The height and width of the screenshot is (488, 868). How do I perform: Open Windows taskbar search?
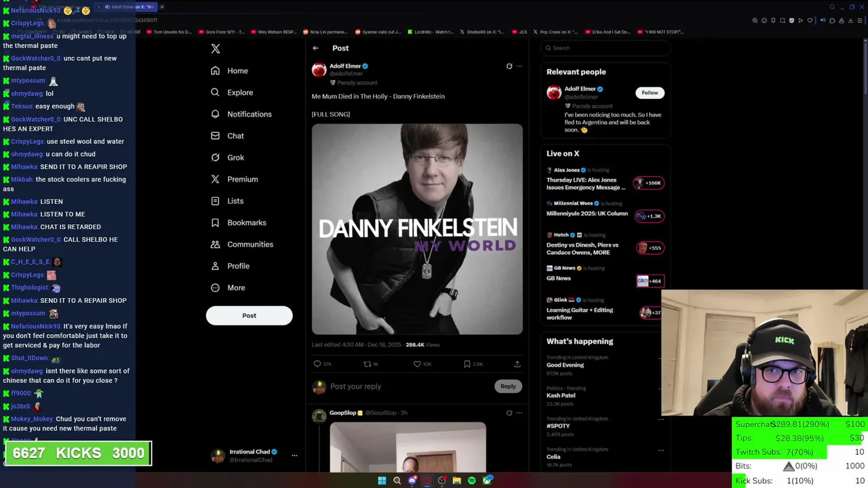pyautogui.click(x=397, y=481)
